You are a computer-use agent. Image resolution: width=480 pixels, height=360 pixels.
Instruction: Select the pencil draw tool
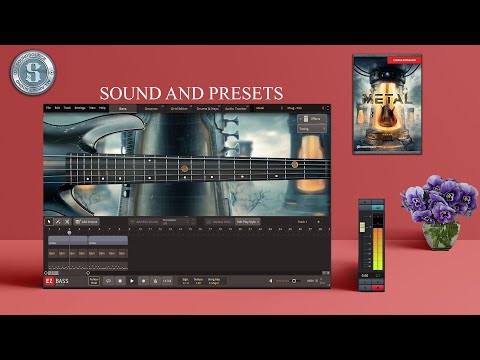coord(58,222)
